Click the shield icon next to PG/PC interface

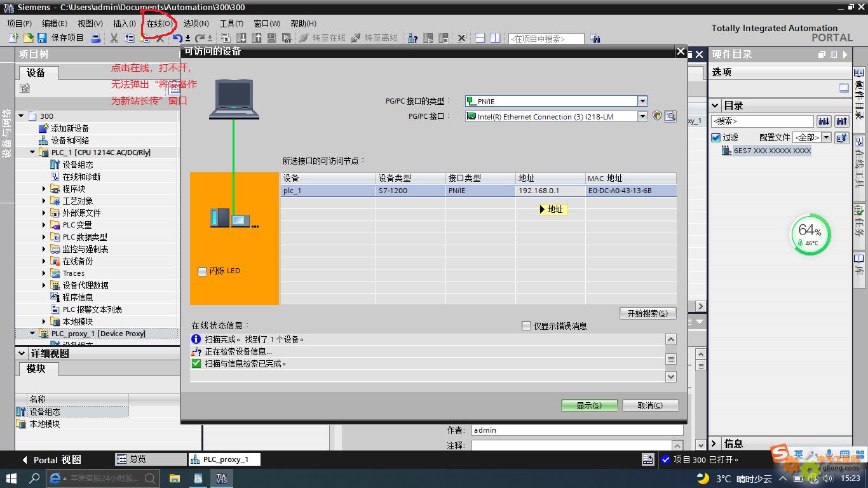pyautogui.click(x=657, y=116)
